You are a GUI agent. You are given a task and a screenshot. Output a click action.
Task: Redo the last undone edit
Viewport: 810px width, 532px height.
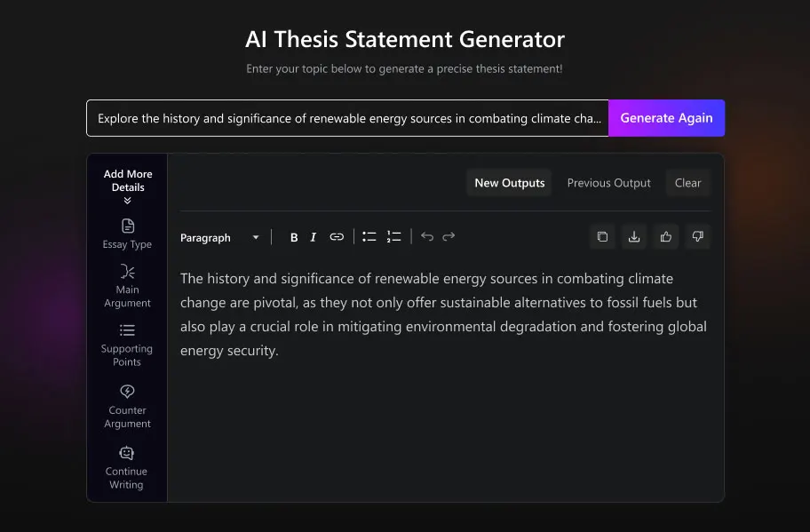[449, 236]
